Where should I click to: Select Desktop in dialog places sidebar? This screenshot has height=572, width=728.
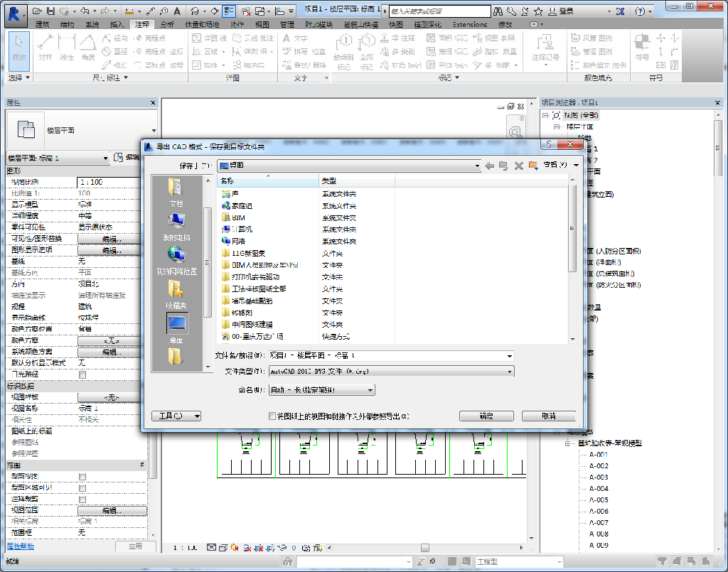[x=176, y=328]
